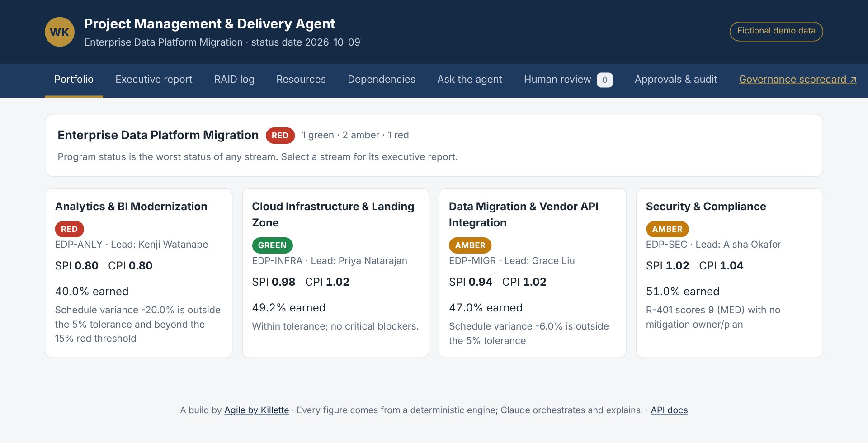Click the AMBER badge on the Data Migration card
The image size is (868, 443).
470,245
